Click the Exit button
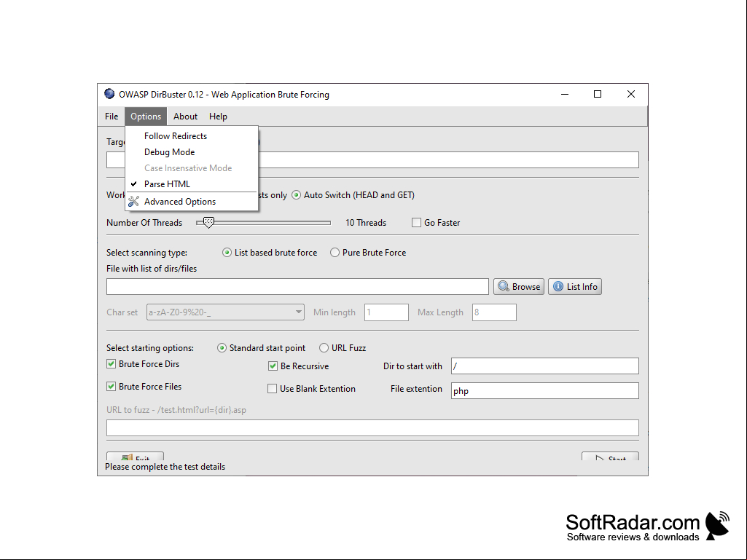 [136, 456]
